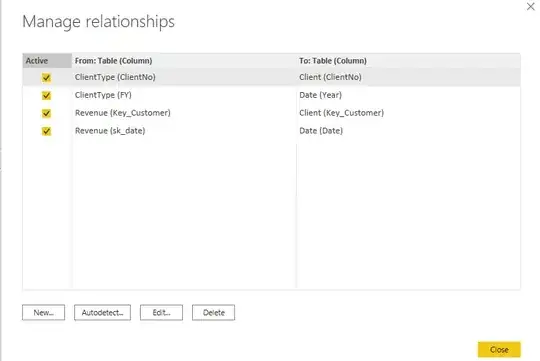Open the Edit... relationship dialog
The width and height of the screenshot is (540, 361).
point(161,312)
